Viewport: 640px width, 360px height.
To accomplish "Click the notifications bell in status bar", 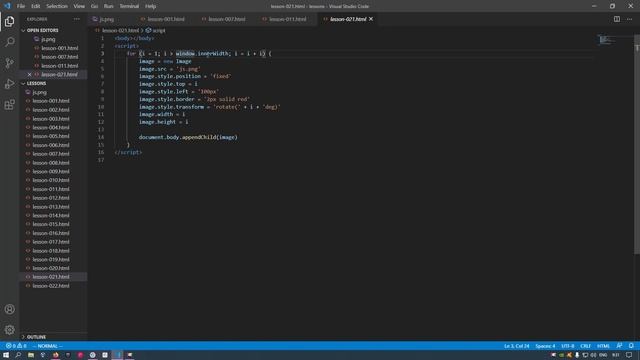I will tap(631, 346).
